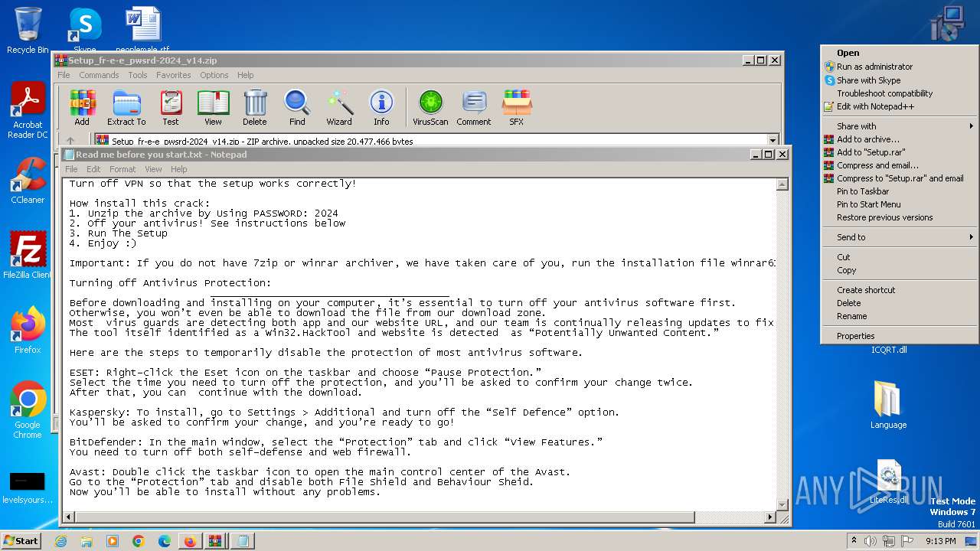980x551 pixels.
Task: Open the Recycle Bin desktop icon
Action: pos(28,31)
